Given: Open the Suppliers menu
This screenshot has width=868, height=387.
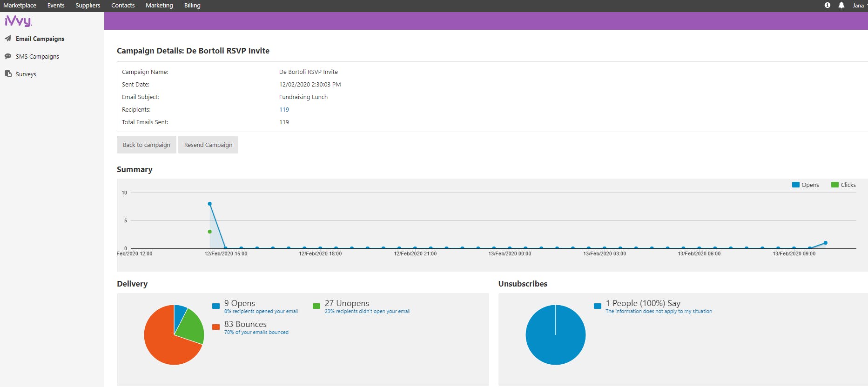Looking at the screenshot, I should point(88,5).
